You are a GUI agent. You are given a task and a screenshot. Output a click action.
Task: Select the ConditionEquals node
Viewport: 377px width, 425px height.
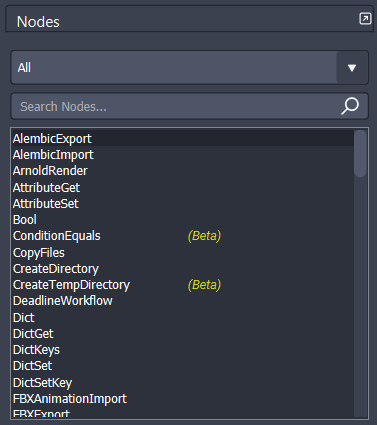183,236
